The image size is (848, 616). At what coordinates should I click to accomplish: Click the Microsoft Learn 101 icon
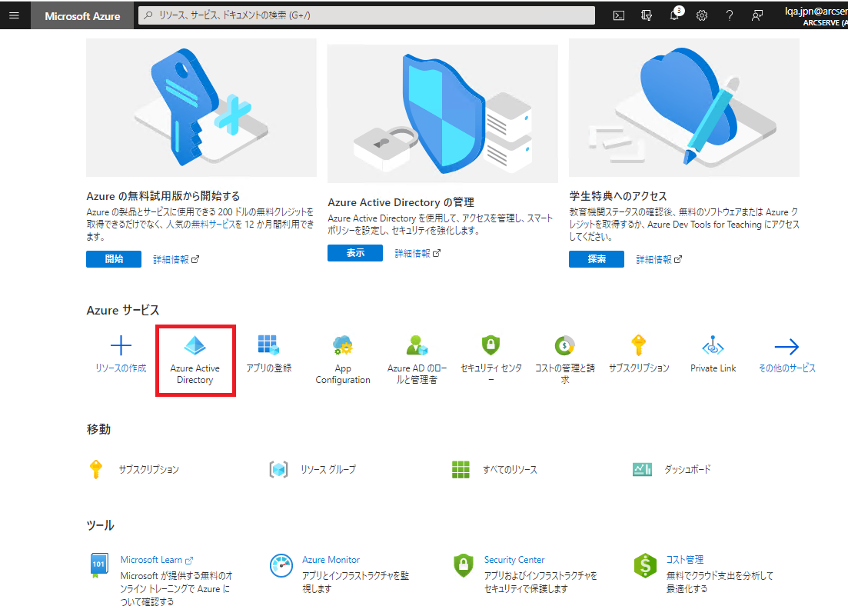click(98, 566)
